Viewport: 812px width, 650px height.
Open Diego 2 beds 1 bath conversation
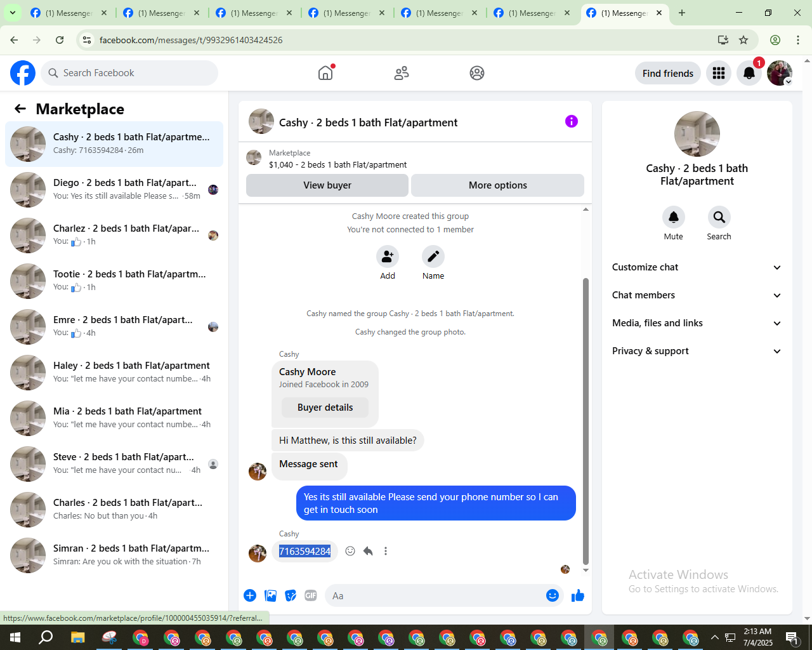pos(114,190)
